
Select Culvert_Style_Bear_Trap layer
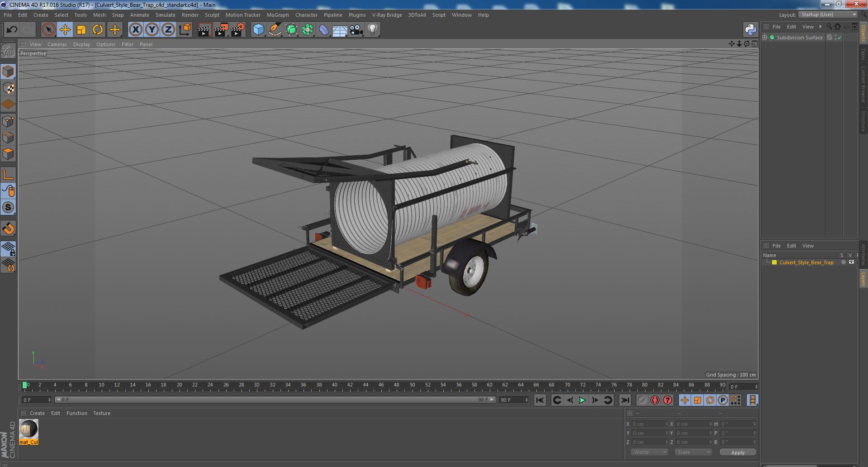806,262
